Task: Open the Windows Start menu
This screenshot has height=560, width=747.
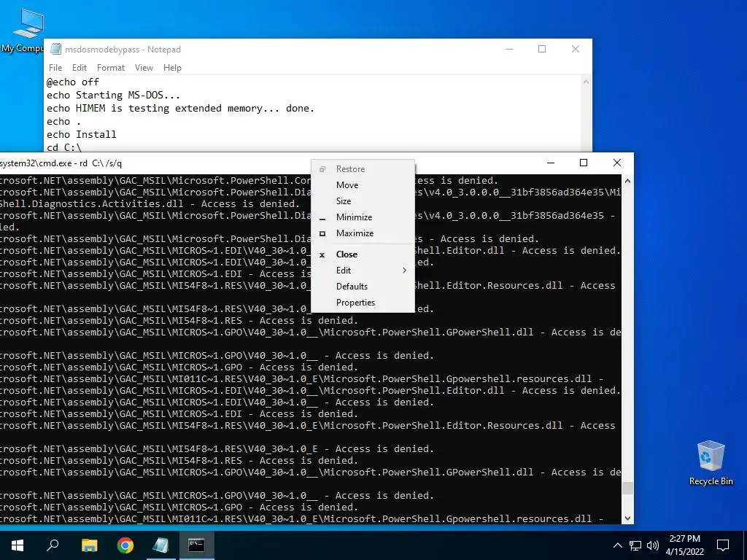Action: tap(18, 545)
